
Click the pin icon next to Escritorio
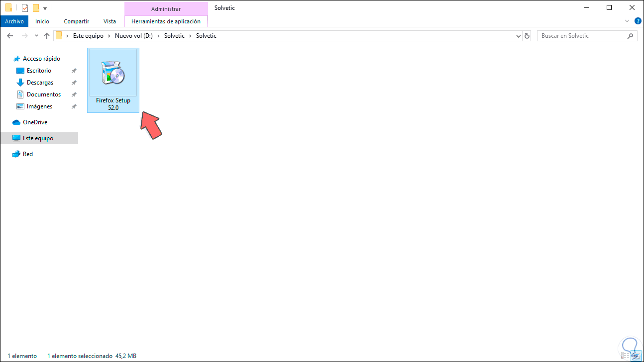pos(74,71)
